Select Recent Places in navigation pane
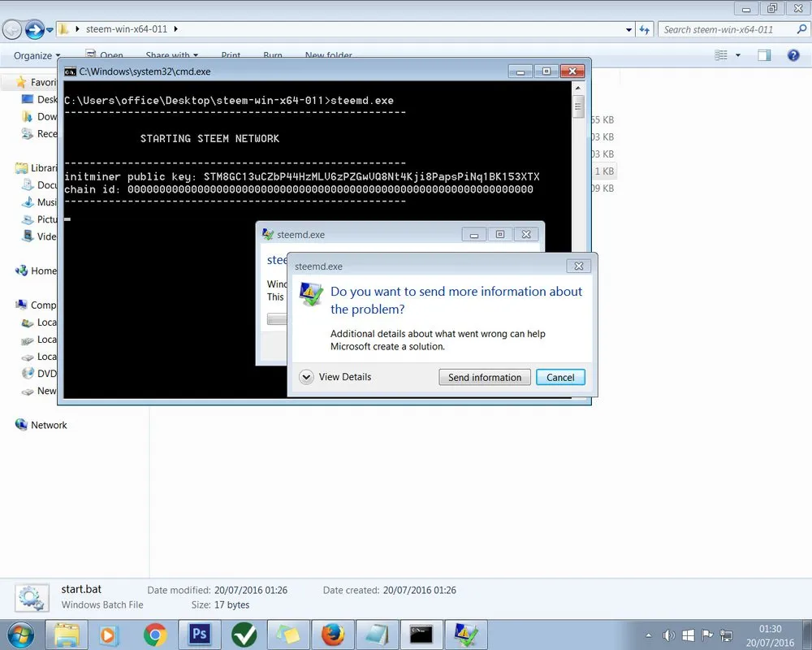 click(x=39, y=133)
